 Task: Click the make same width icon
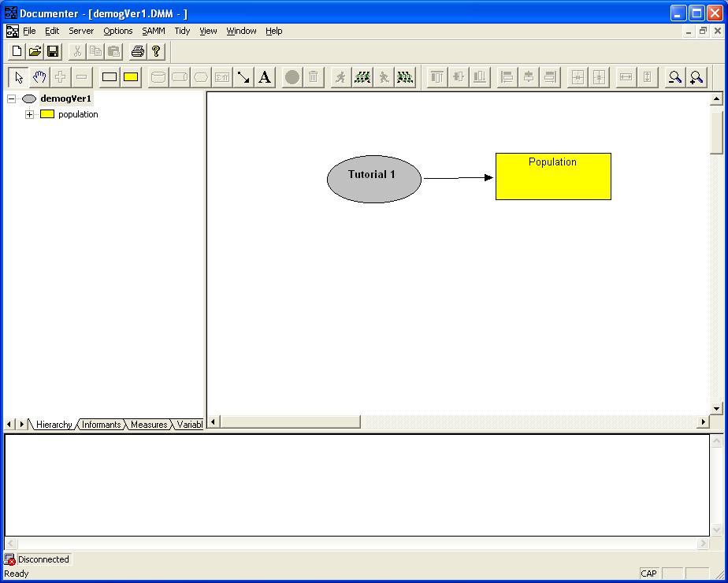click(x=626, y=77)
